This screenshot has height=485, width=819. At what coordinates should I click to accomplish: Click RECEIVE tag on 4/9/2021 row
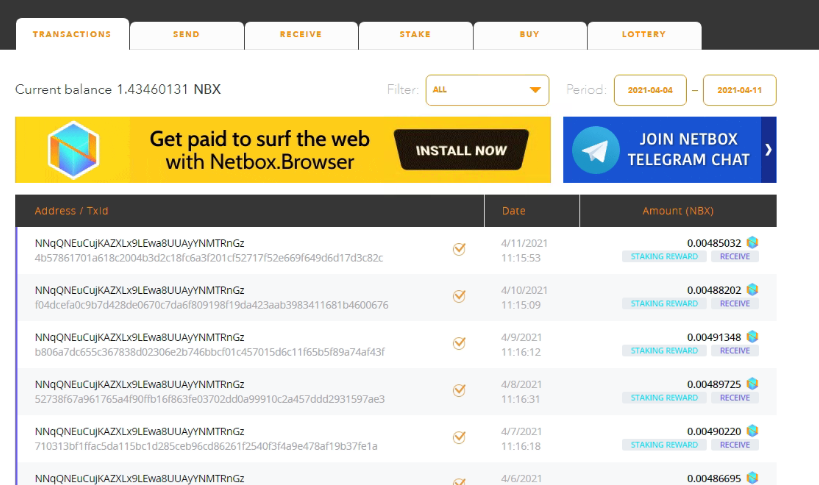[735, 350]
